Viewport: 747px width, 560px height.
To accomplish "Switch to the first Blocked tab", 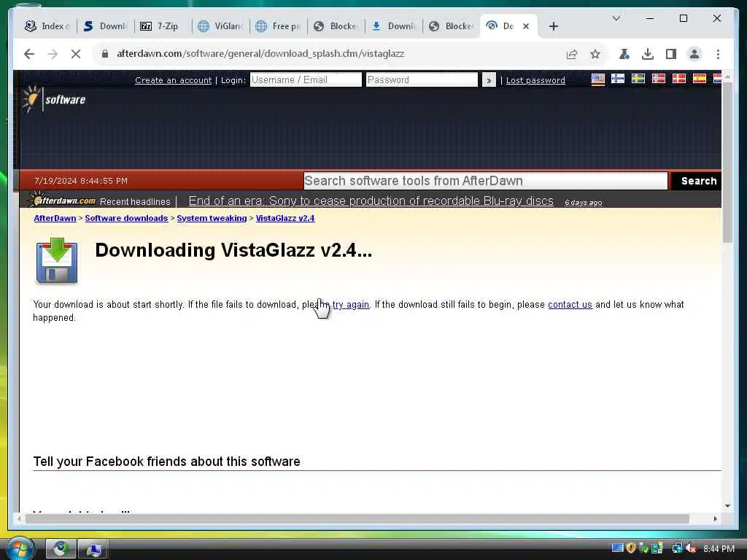I will [x=336, y=26].
